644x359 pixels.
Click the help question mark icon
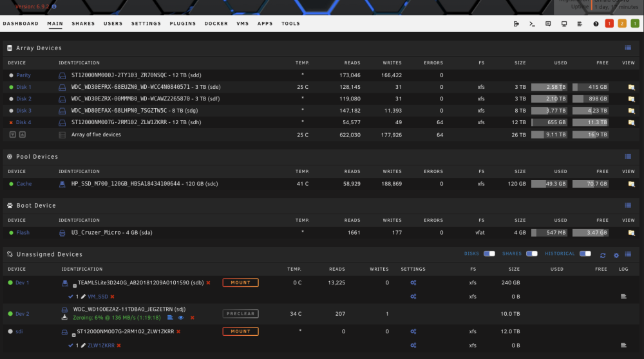point(596,24)
